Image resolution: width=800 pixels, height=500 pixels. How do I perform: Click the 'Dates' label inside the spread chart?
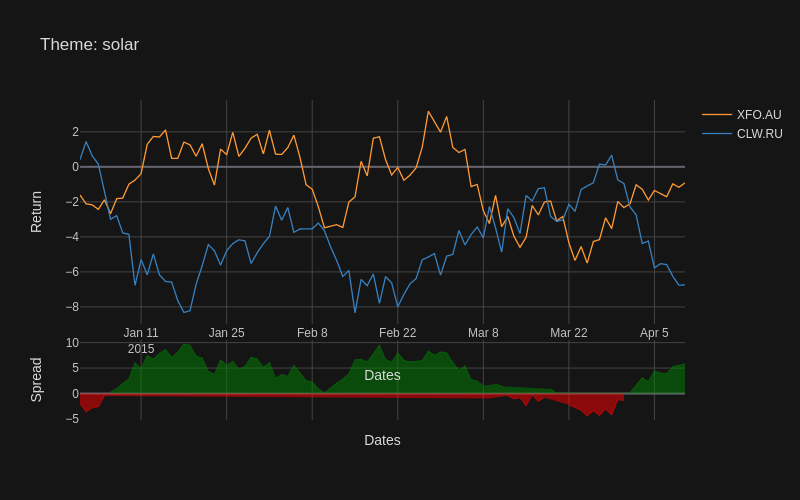click(x=382, y=376)
